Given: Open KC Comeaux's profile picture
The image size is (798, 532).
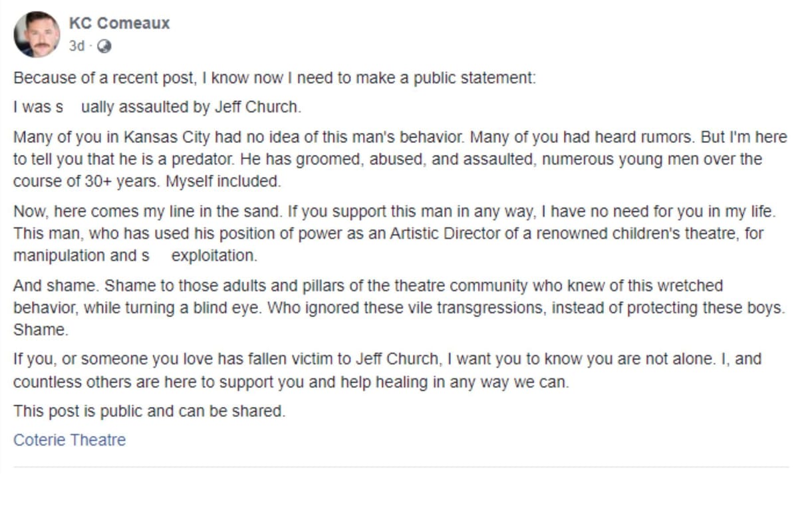Looking at the screenshot, I should [x=37, y=34].
